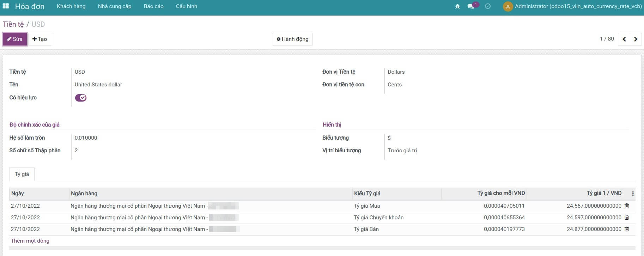Screen dimensions: 644x256
Task: Open optional columns menu in rate table
Action: (633, 194)
